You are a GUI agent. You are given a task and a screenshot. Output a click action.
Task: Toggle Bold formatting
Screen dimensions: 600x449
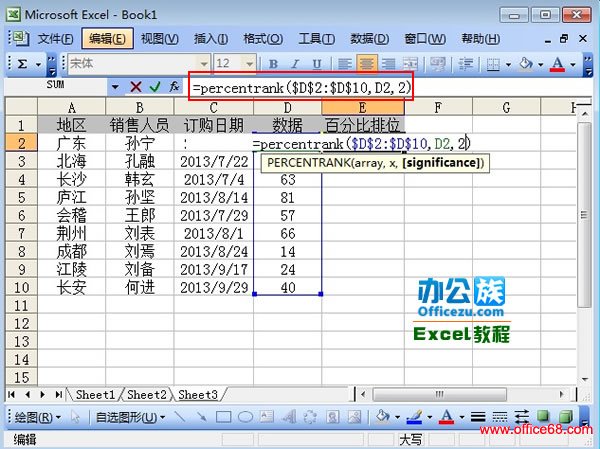(273, 64)
